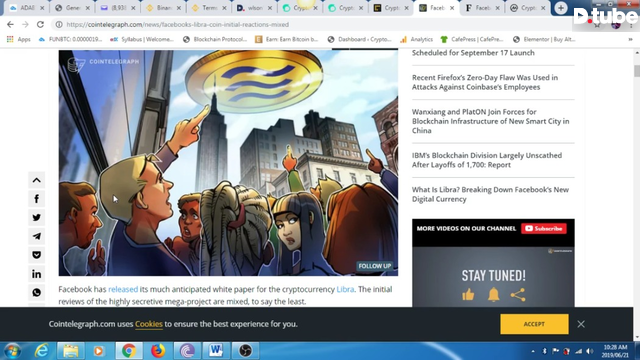Expand hidden bookmarks with double chevron
The width and height of the screenshot is (640, 360).
click(630, 40)
